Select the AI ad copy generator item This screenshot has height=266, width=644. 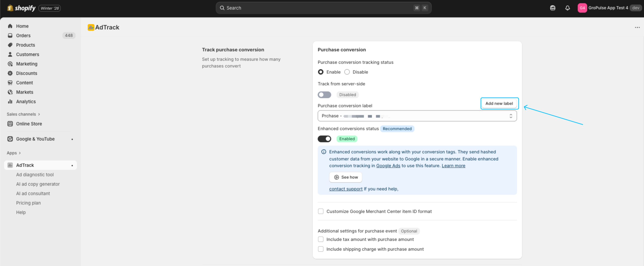(x=38, y=184)
